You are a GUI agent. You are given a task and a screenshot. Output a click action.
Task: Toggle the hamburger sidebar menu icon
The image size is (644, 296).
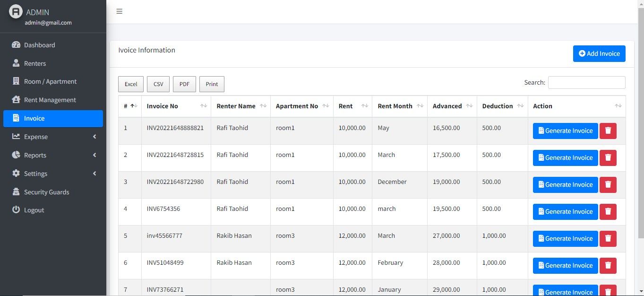pos(120,11)
